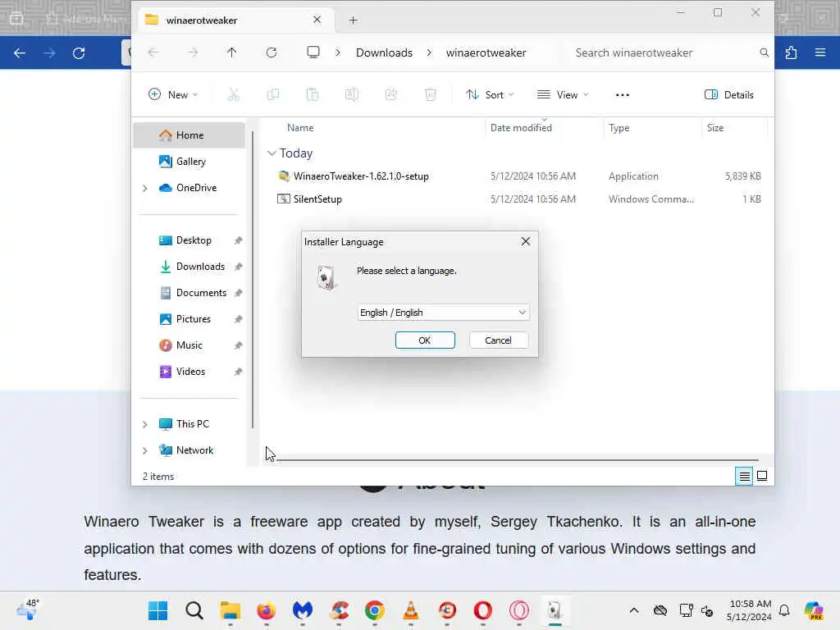840x630 pixels.
Task: Launch Firefox from taskbar
Action: point(267,610)
